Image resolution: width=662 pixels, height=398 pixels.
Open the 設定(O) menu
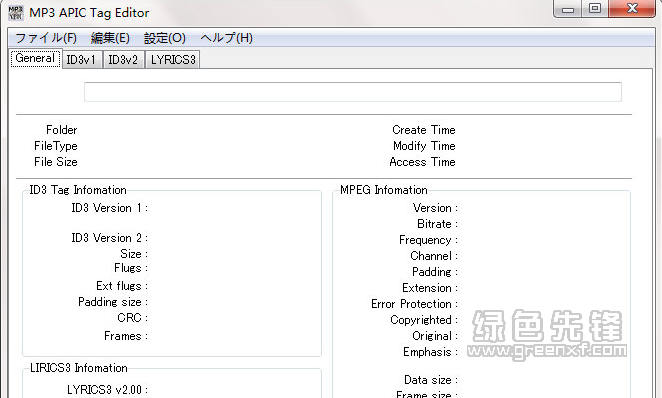click(x=165, y=38)
